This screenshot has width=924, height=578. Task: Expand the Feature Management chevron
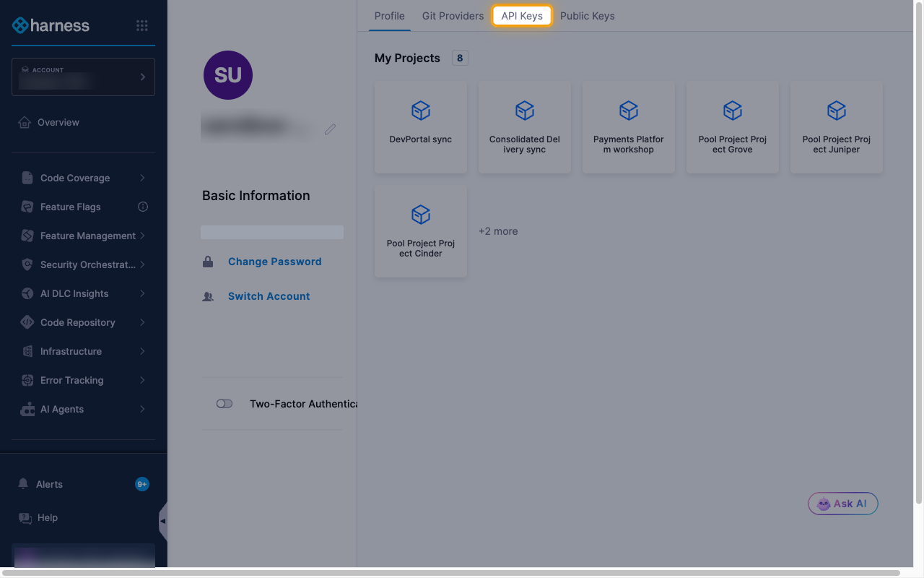point(142,236)
